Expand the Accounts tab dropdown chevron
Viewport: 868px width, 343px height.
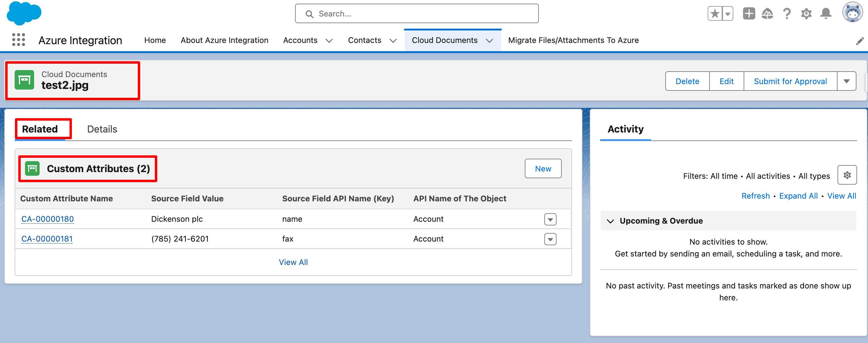[x=329, y=41]
